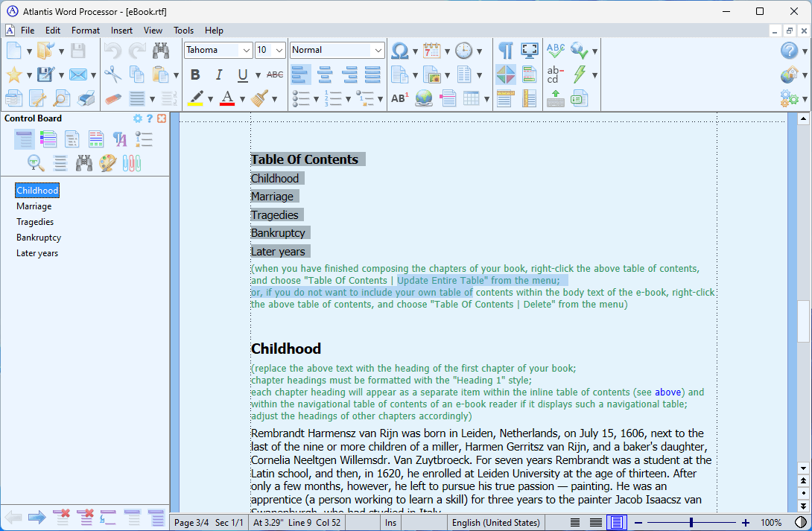Click the Print printer icon

tap(86, 98)
